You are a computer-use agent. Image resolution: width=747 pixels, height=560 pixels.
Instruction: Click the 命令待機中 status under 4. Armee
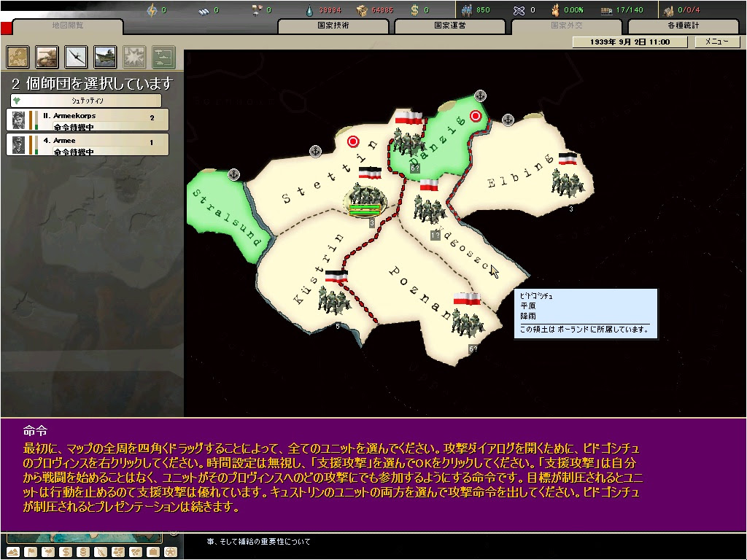click(74, 152)
